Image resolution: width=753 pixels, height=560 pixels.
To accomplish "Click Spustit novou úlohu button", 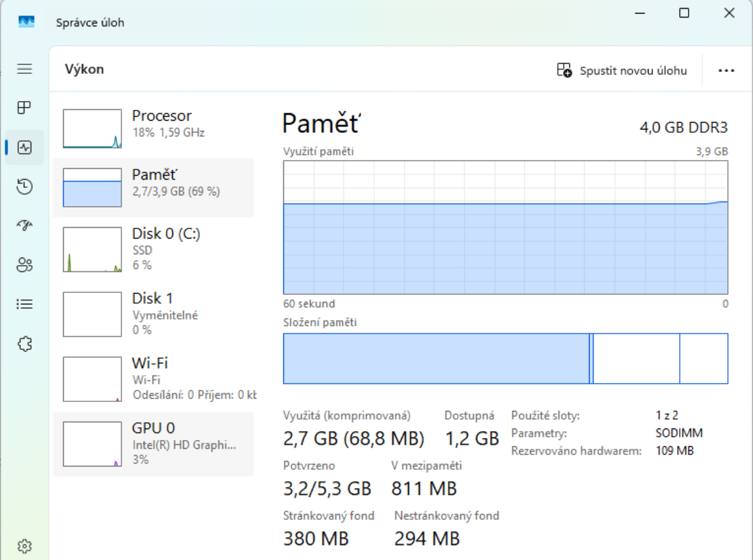I will [622, 71].
